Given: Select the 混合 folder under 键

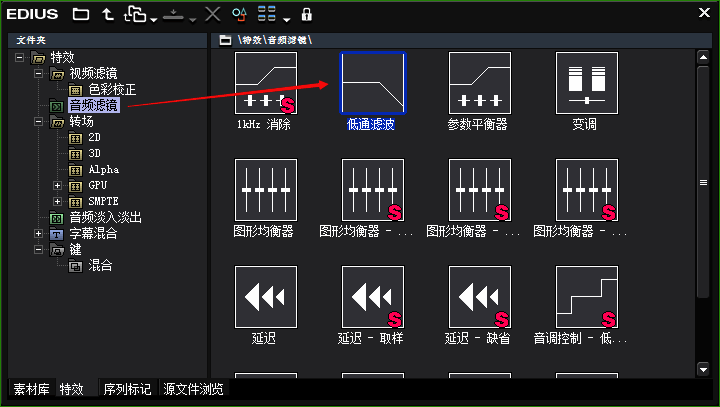Looking at the screenshot, I should [x=100, y=266].
